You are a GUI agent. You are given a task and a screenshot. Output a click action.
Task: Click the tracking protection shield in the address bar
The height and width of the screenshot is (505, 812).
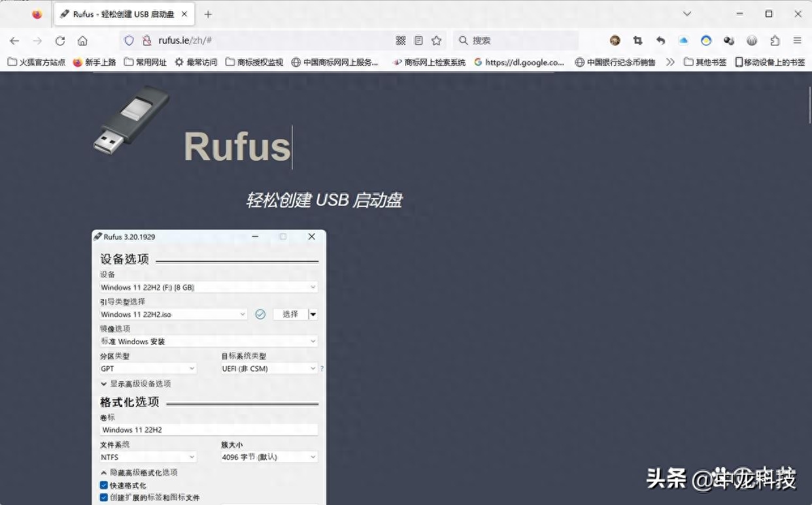click(x=129, y=40)
